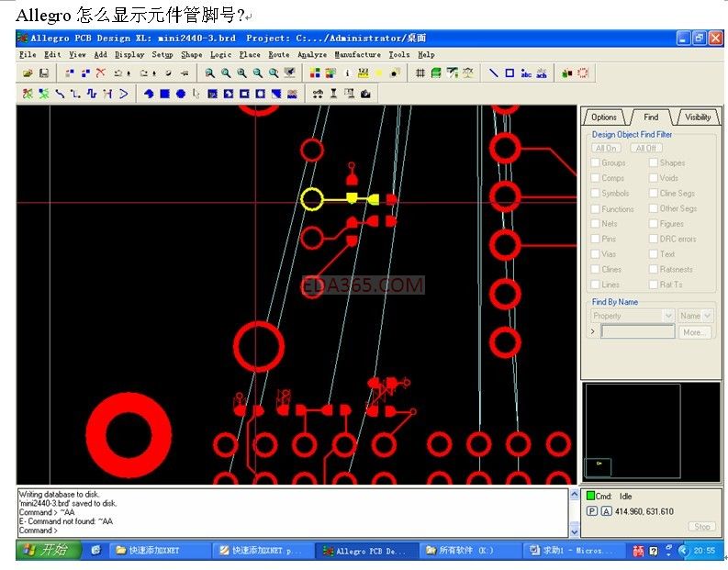Image resolution: width=728 pixels, height=570 pixels.
Task: Toggle the Pins checkbox in Find filter
Action: [595, 239]
